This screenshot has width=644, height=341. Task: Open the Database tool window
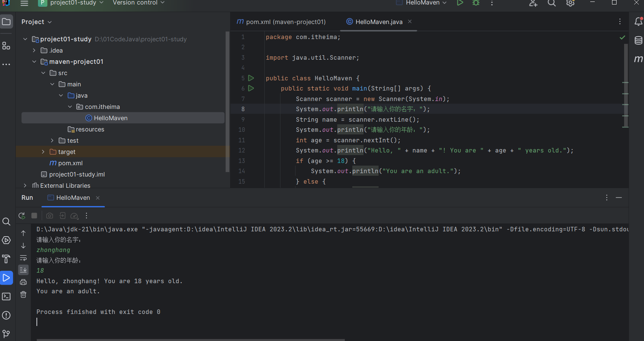[638, 40]
